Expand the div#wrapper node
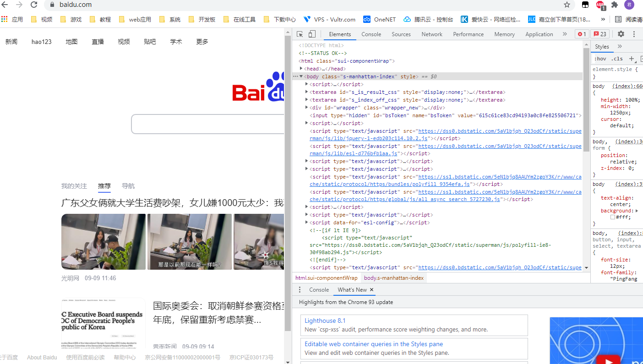 tap(307, 108)
